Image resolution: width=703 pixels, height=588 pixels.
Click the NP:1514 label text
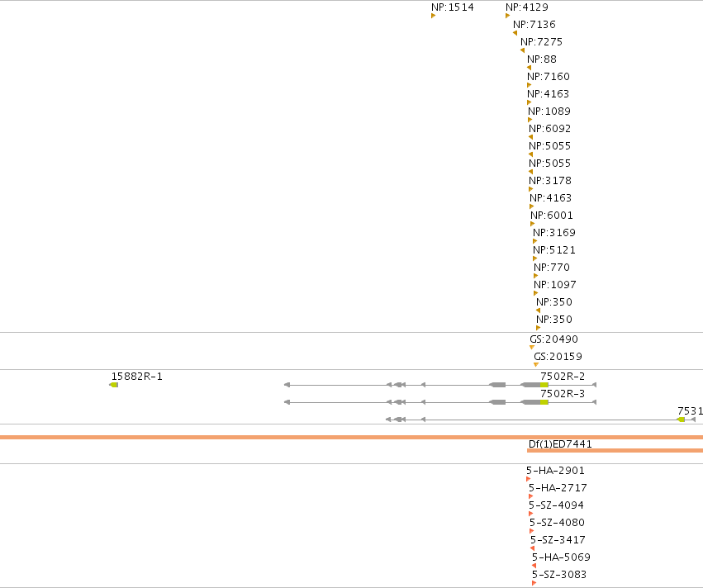pos(453,7)
